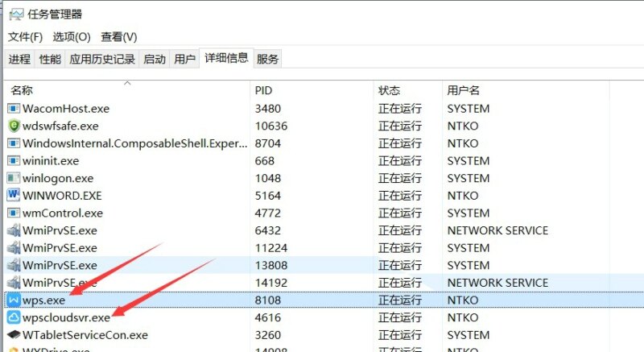The width and height of the screenshot is (644, 352).
Task: Open the 查看(V) menu
Action: pos(118,37)
